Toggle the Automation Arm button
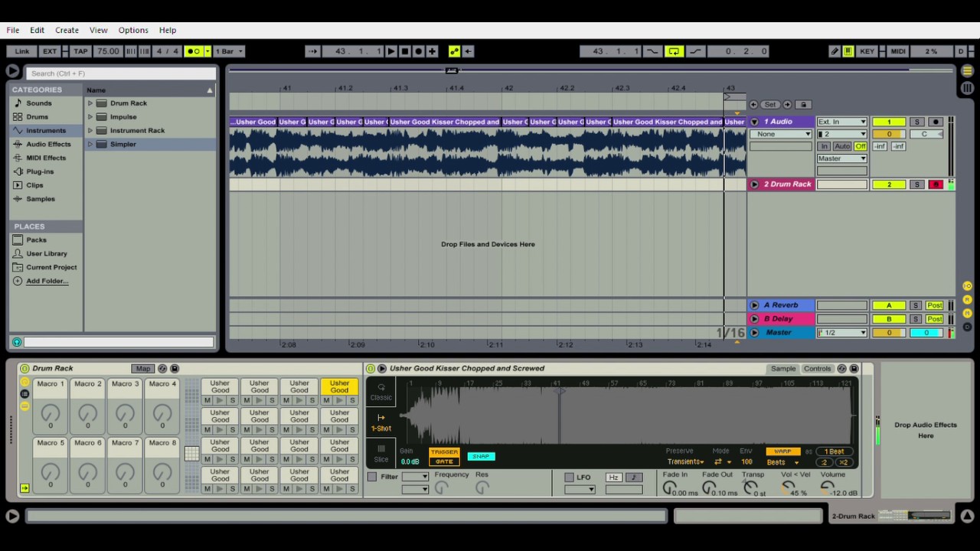The height and width of the screenshot is (551, 980). (x=454, y=51)
